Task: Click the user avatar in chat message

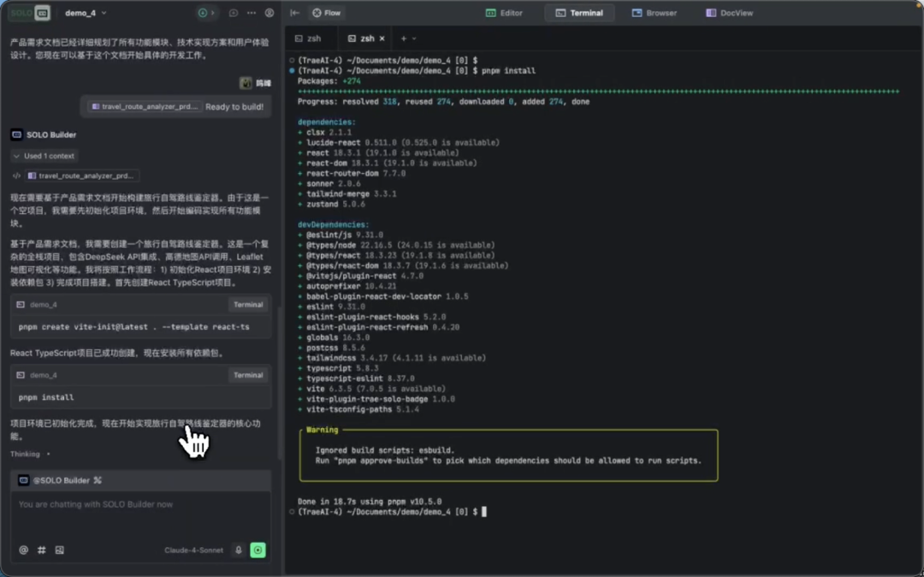Action: point(246,83)
